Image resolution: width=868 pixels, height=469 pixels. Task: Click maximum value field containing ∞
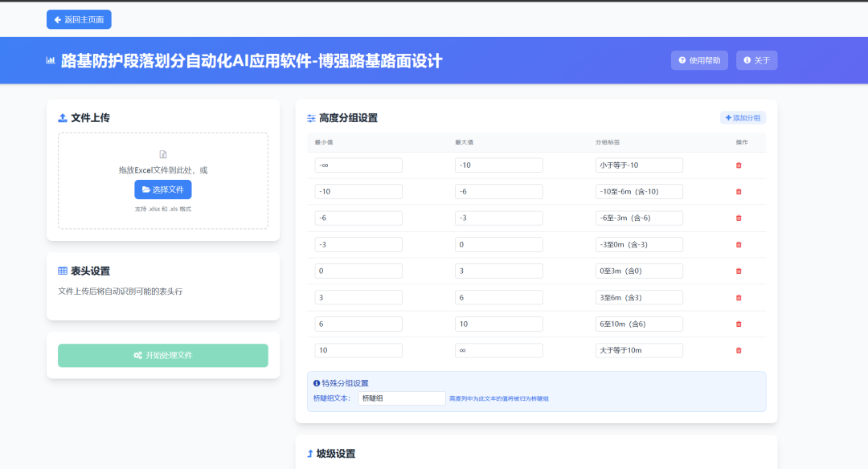(x=498, y=351)
